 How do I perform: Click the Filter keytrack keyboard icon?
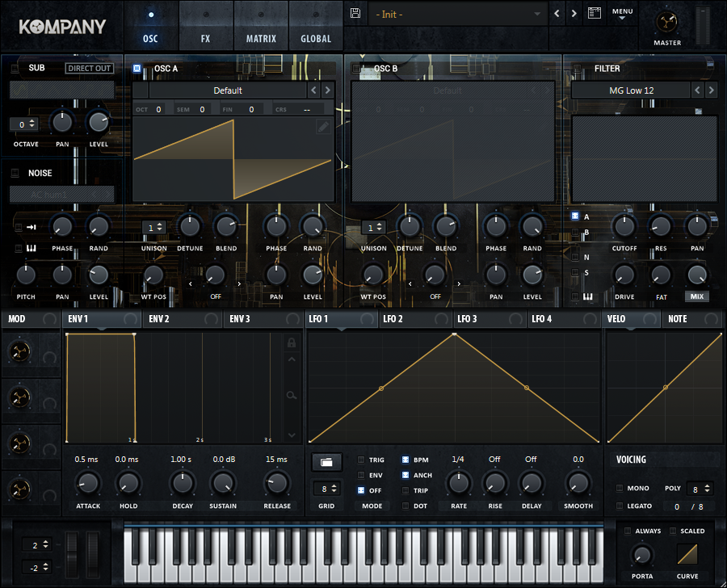[587, 296]
